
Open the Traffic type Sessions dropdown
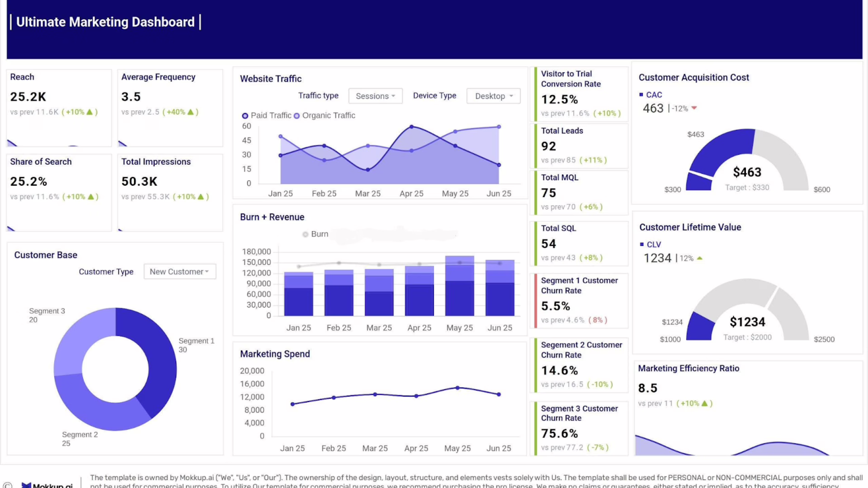(375, 96)
